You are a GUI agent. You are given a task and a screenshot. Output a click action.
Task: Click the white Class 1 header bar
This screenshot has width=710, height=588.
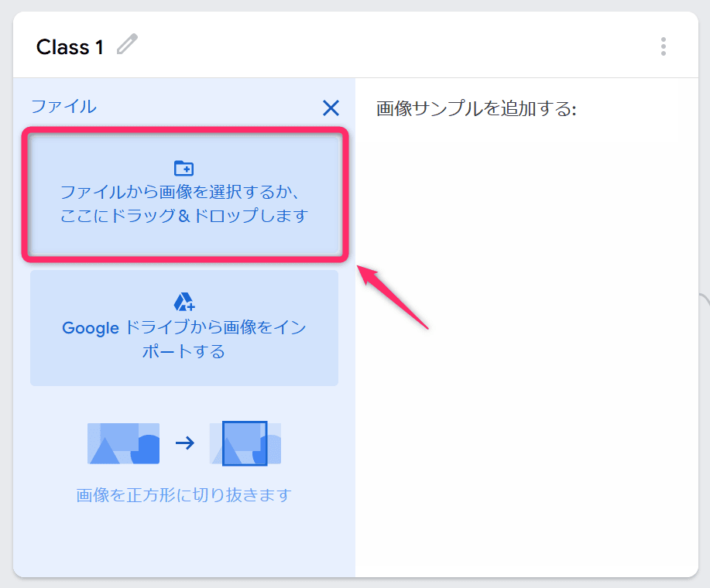point(355,45)
